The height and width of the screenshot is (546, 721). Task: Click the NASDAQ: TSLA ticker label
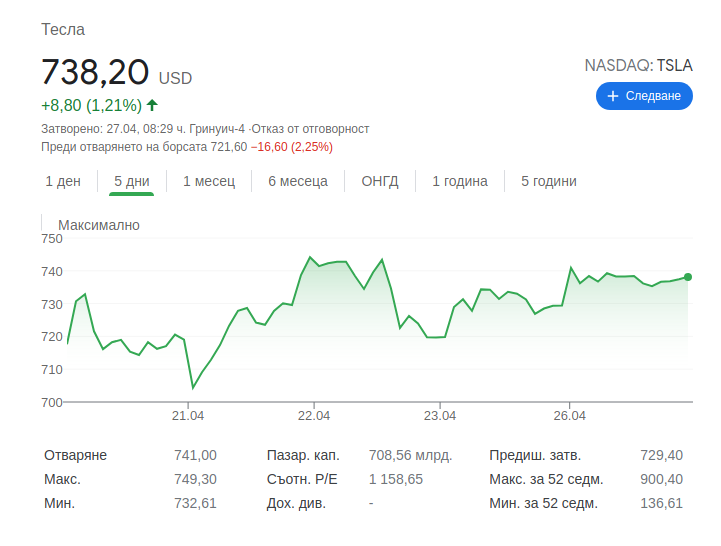(x=639, y=65)
